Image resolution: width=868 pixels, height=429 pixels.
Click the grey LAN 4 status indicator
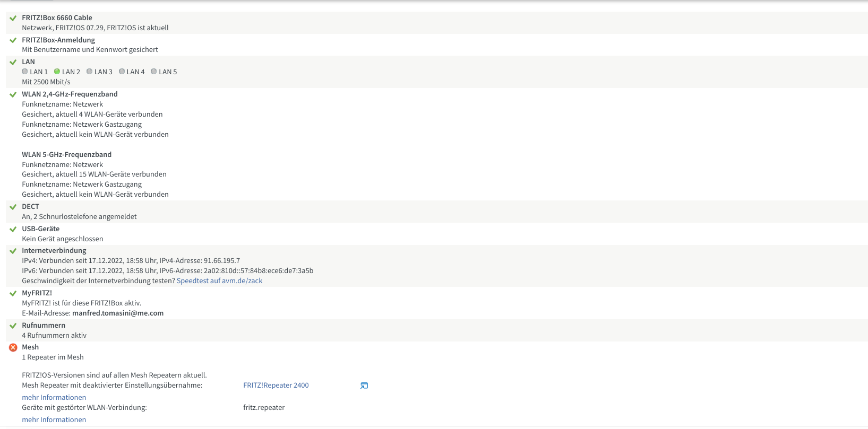(x=122, y=71)
